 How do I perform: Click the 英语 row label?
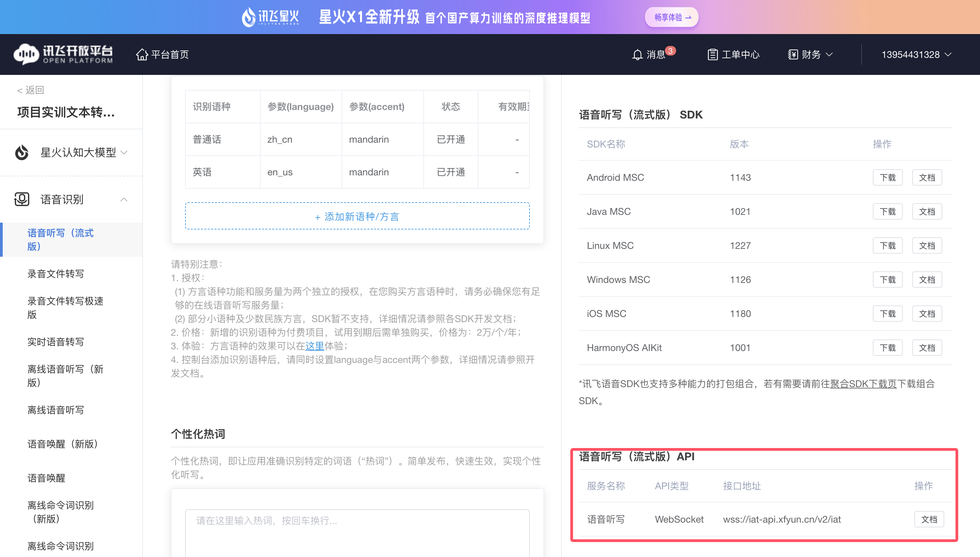[x=202, y=172]
